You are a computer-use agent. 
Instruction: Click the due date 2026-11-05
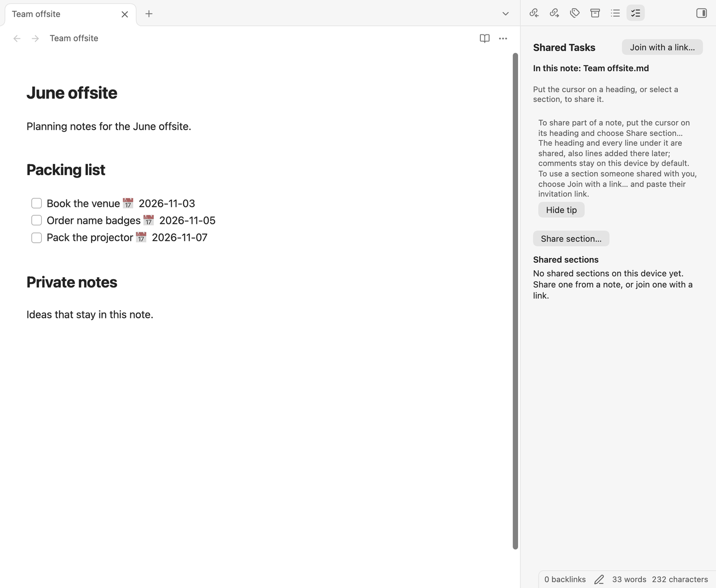(x=187, y=220)
